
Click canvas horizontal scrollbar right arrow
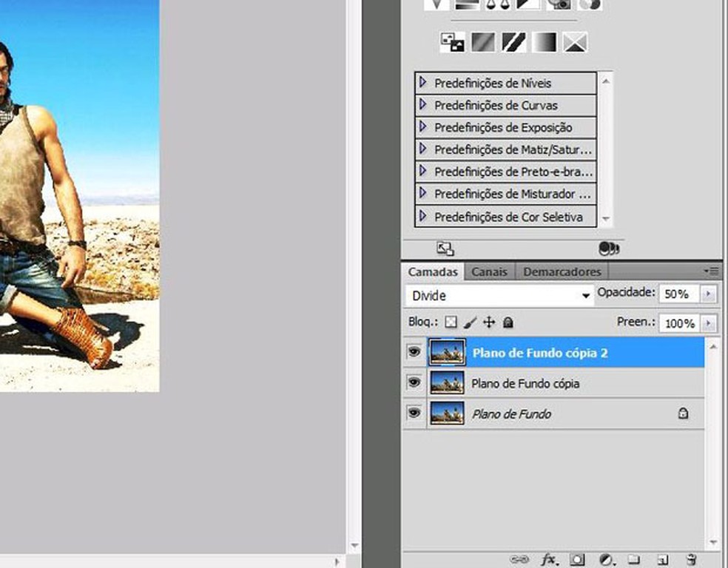(x=337, y=561)
